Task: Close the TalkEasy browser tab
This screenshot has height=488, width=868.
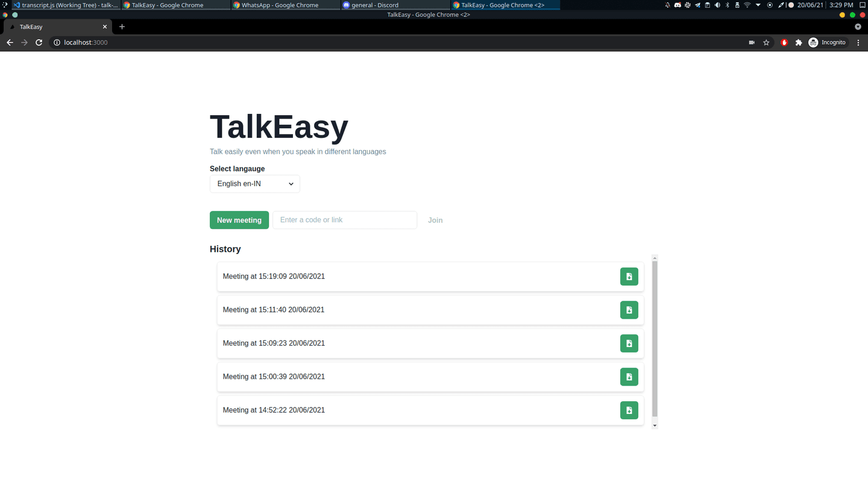Action: (x=105, y=27)
